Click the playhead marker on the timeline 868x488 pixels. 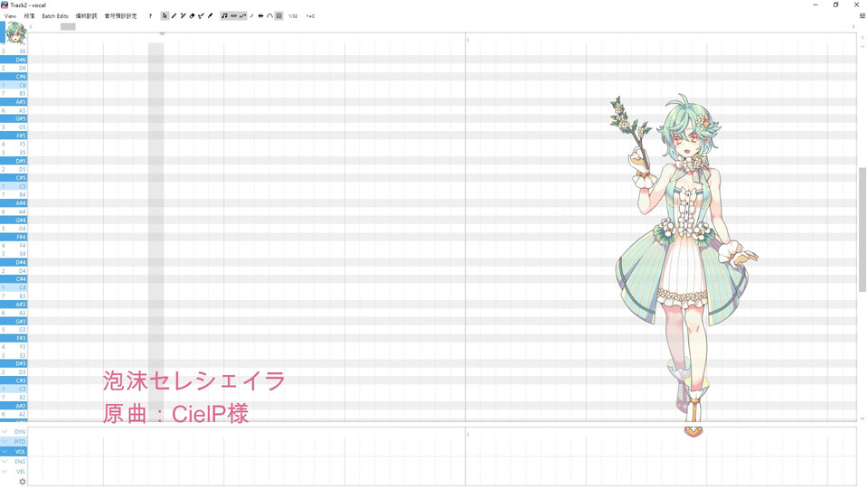[162, 34]
